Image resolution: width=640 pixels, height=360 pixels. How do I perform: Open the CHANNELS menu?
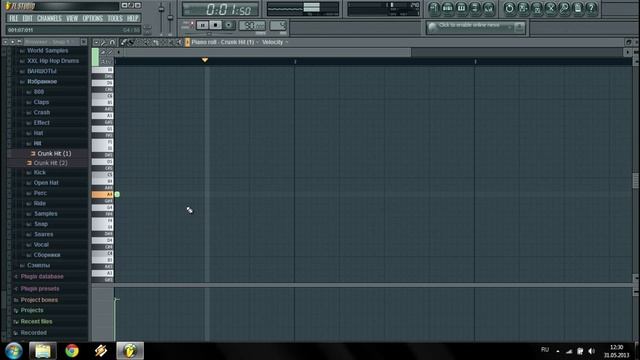[x=49, y=18]
